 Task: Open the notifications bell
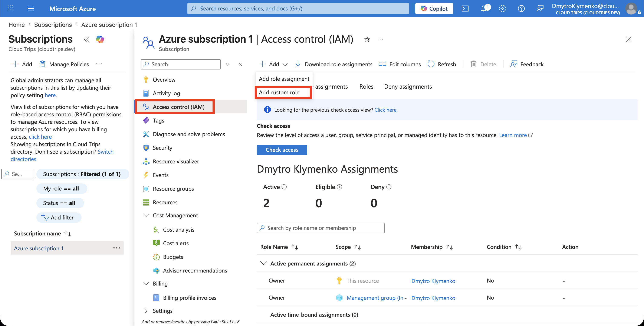click(x=484, y=9)
